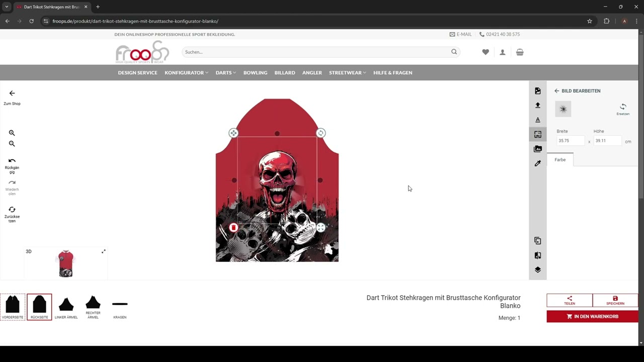Viewport: 644px width, 362px height.
Task: Select the Linker Ärmel part
Action: coord(66,307)
